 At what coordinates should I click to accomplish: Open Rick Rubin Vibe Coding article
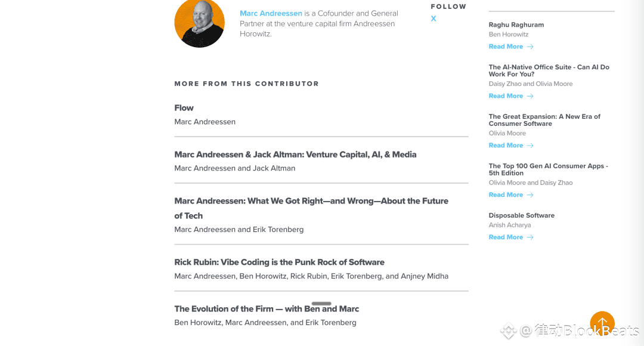279,262
